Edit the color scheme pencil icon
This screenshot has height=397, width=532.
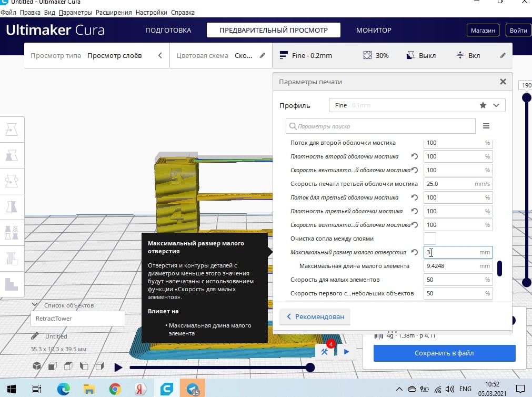(262, 55)
